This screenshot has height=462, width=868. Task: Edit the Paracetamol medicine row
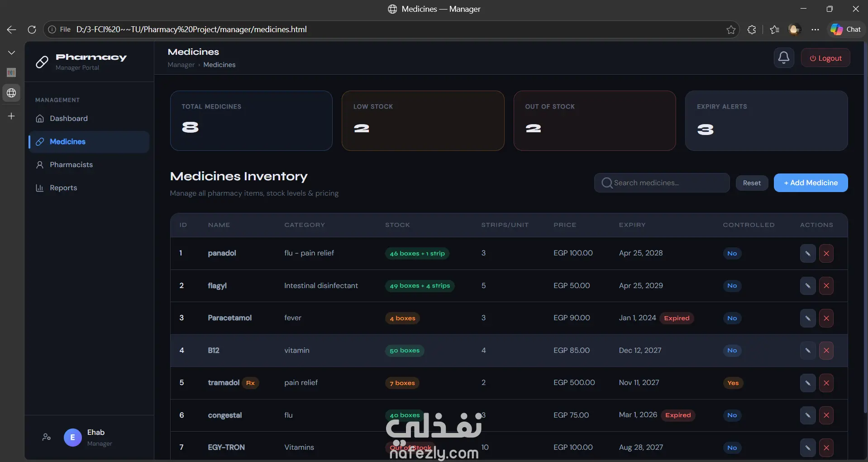(x=808, y=318)
